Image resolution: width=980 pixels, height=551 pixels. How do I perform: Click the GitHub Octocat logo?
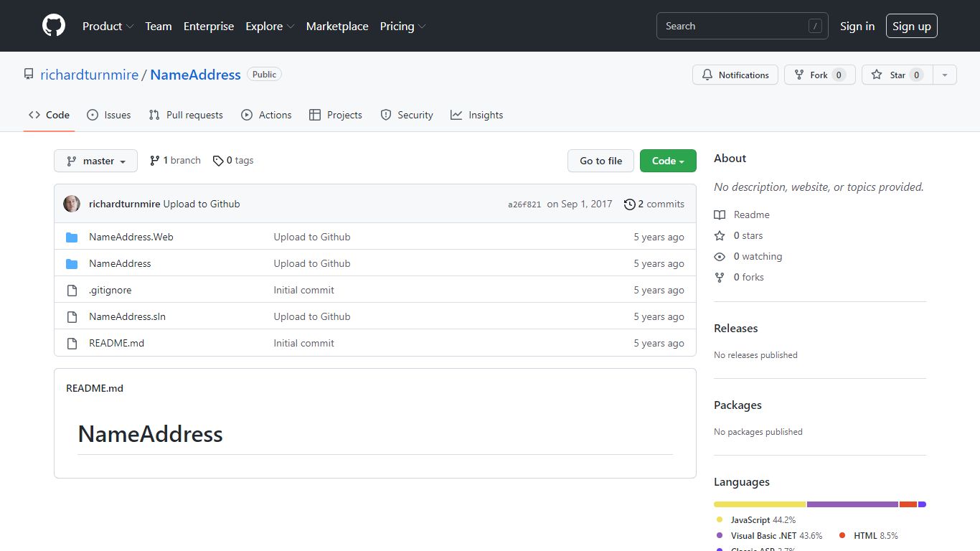click(54, 26)
